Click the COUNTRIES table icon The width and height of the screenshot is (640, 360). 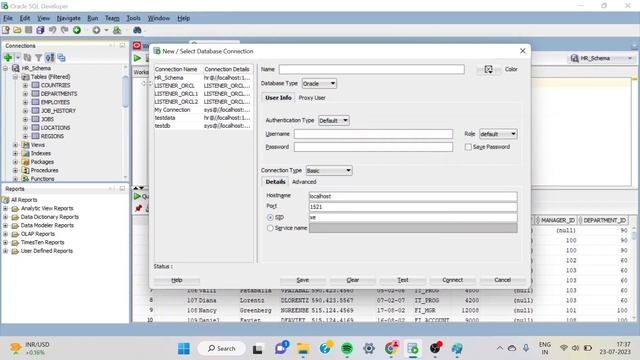(x=36, y=85)
